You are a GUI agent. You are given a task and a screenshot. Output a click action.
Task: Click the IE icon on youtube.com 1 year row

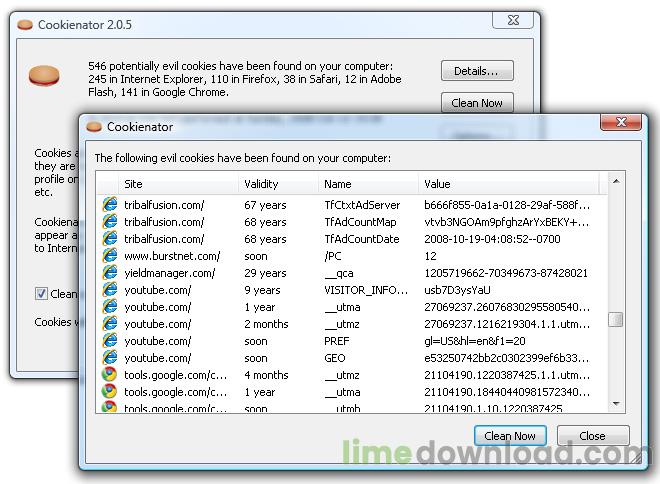[x=110, y=307]
